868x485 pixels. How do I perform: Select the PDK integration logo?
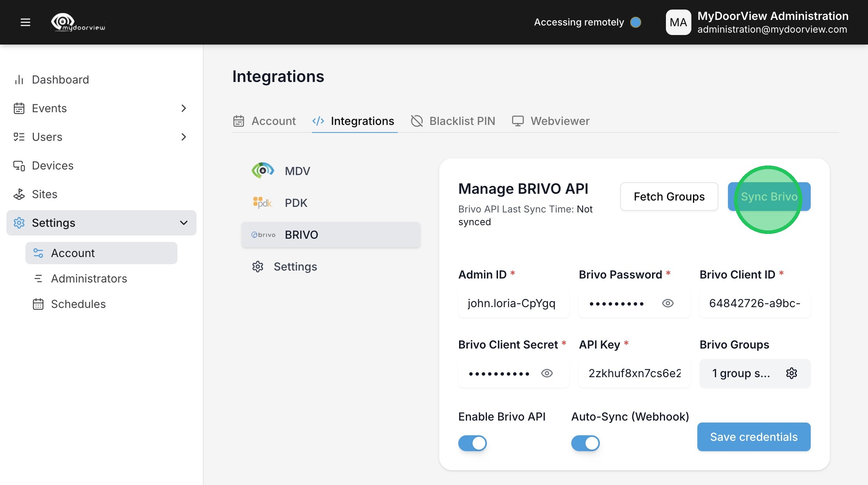[262, 203]
